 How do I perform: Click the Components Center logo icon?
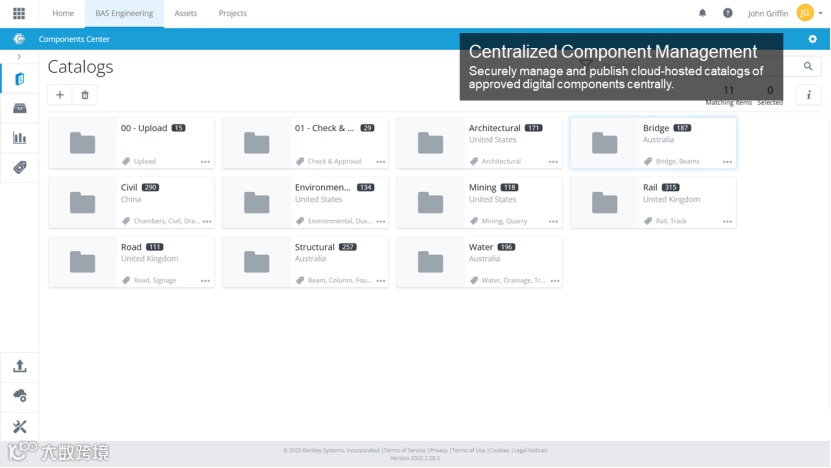[19, 39]
